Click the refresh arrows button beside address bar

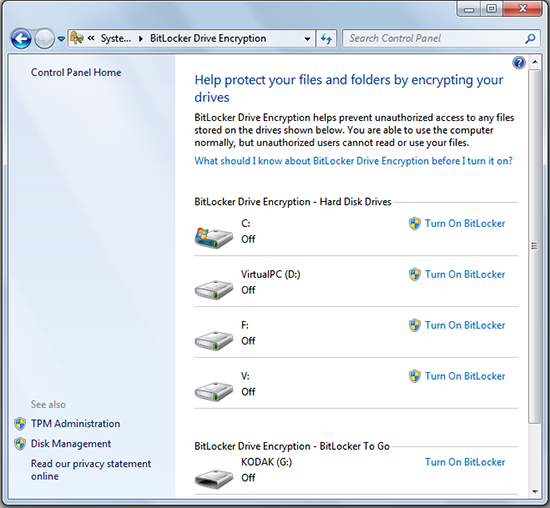[x=327, y=39]
